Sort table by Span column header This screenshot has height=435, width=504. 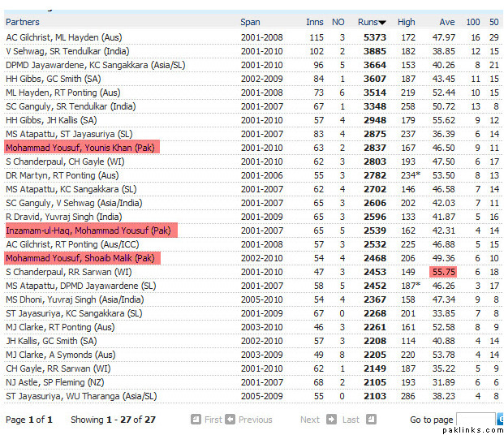[250, 22]
